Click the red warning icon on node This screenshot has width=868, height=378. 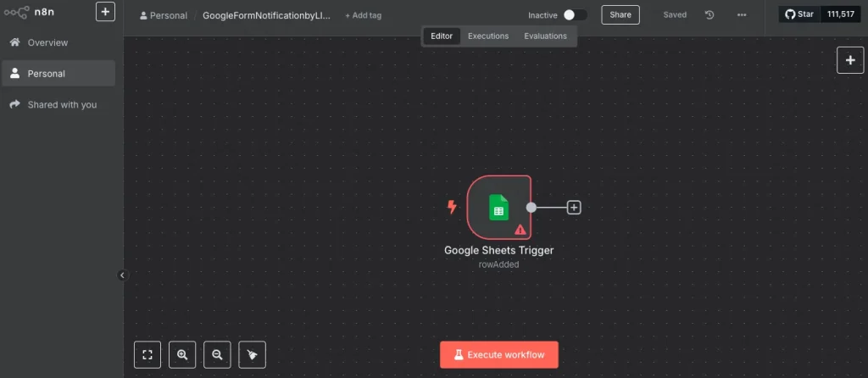point(520,229)
